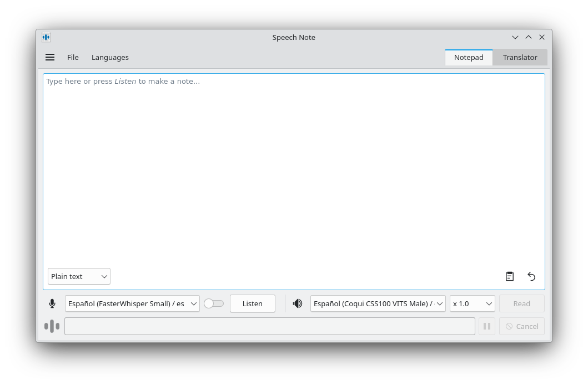
Task: Click the Read button
Action: click(521, 303)
